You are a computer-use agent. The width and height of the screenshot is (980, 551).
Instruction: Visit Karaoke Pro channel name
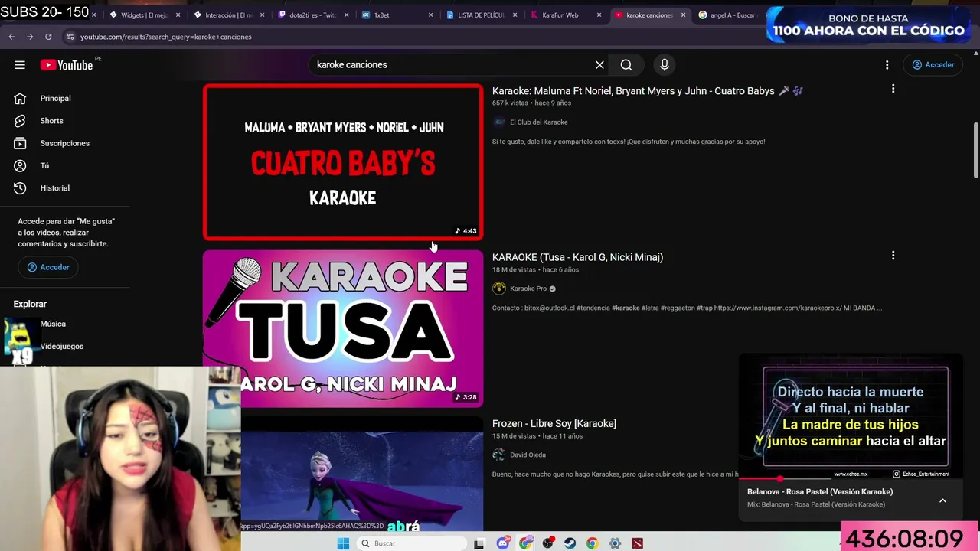point(528,289)
